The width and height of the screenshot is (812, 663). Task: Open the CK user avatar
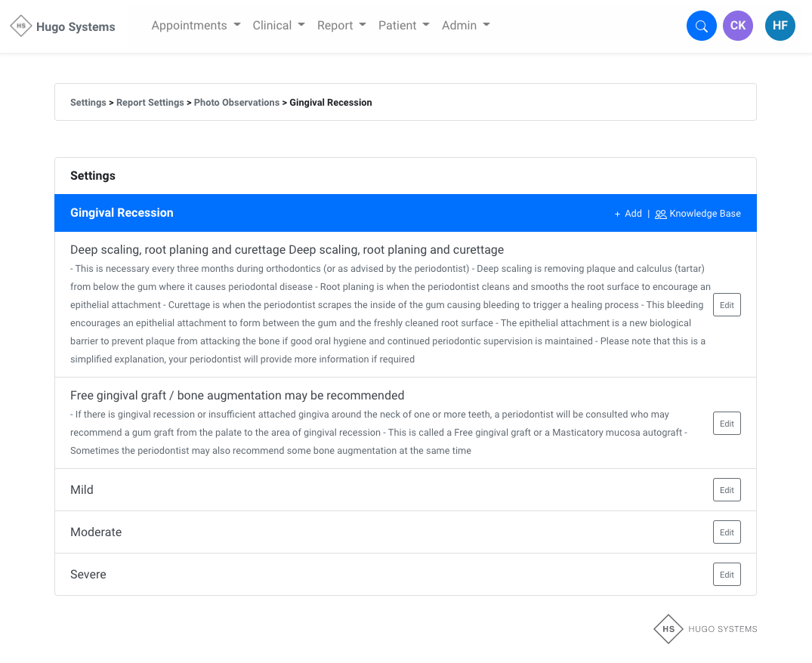738,26
